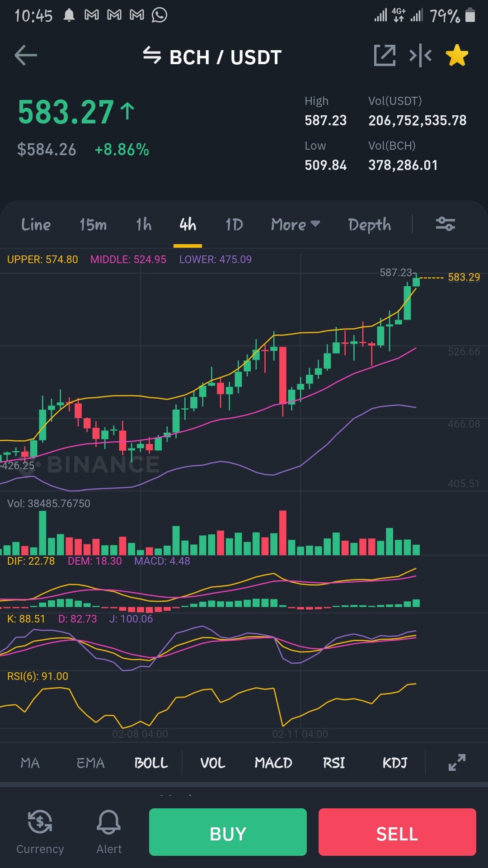The width and height of the screenshot is (488, 868).
Task: Open the Depth chart view
Action: point(370,224)
